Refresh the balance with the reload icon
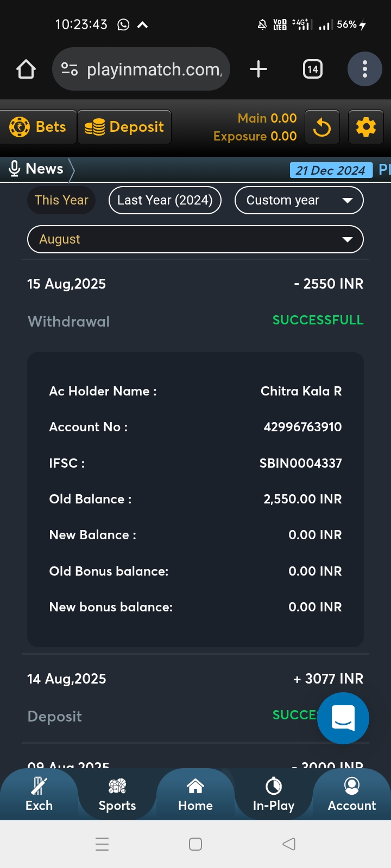This screenshot has width=391, height=868. [x=322, y=127]
